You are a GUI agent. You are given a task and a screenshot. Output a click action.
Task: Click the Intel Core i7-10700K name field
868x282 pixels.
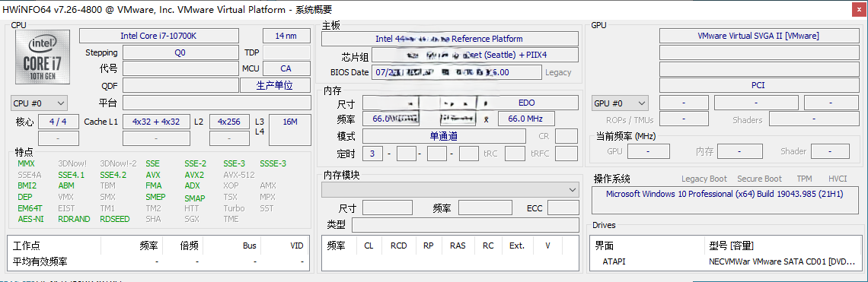click(x=159, y=36)
